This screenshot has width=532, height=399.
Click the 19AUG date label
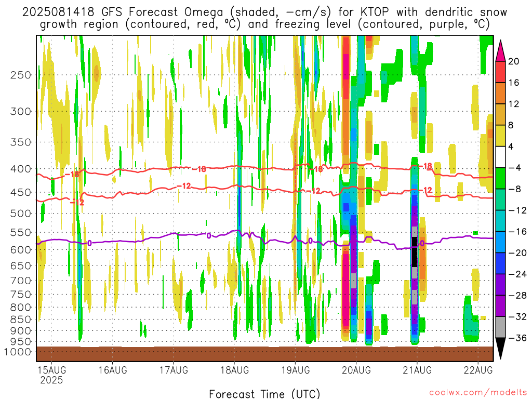(296, 370)
